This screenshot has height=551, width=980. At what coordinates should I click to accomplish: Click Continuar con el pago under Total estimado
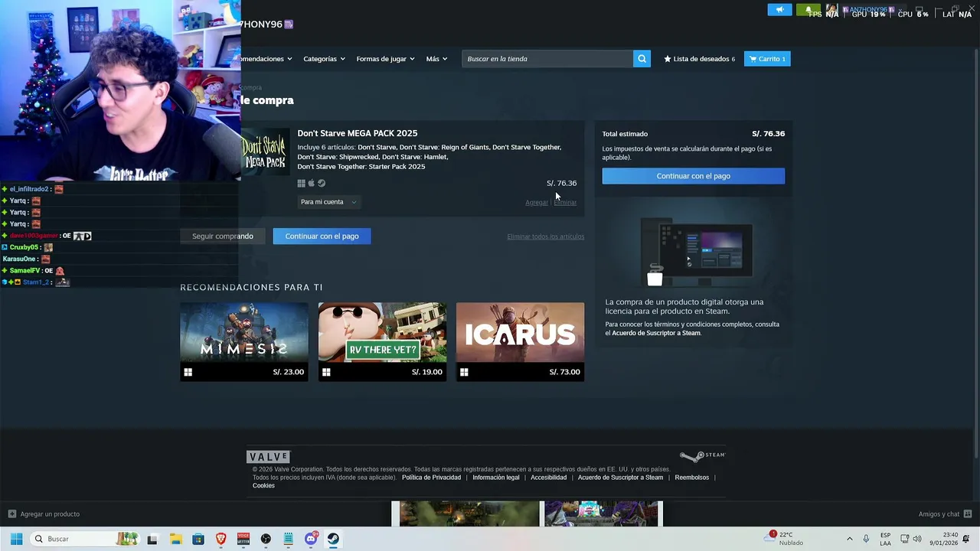[x=693, y=176]
